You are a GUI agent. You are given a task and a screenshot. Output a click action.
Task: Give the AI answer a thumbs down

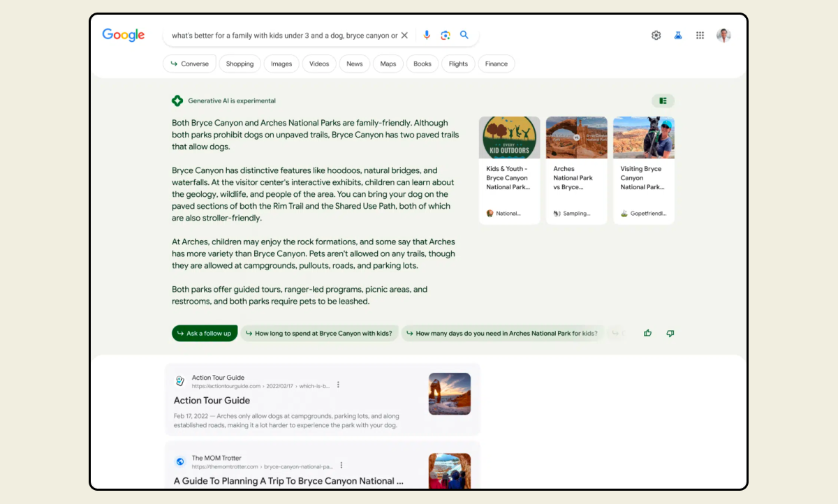coord(670,333)
